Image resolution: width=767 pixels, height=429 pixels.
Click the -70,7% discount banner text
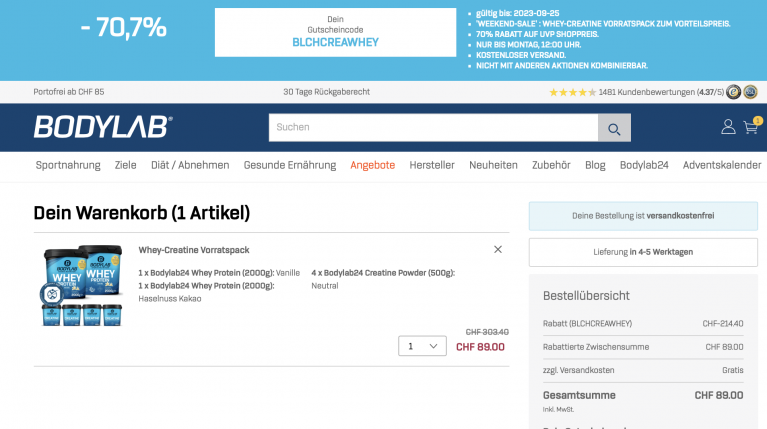point(123,27)
